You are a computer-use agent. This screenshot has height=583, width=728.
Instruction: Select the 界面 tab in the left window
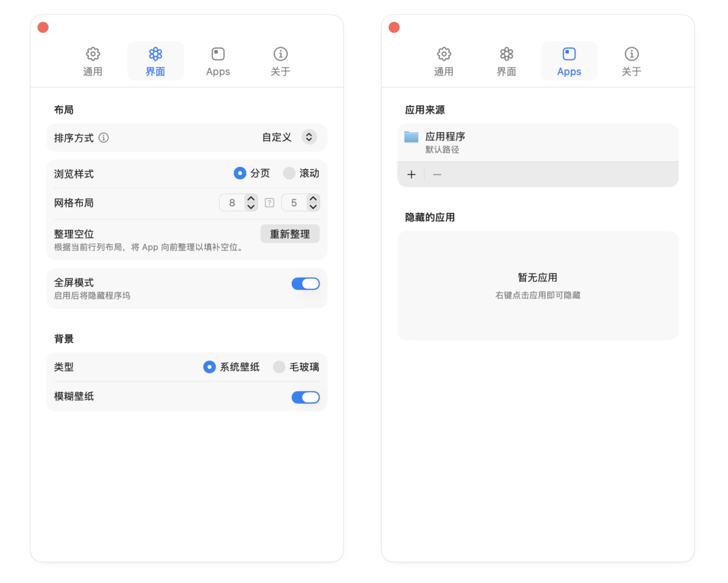point(155,61)
